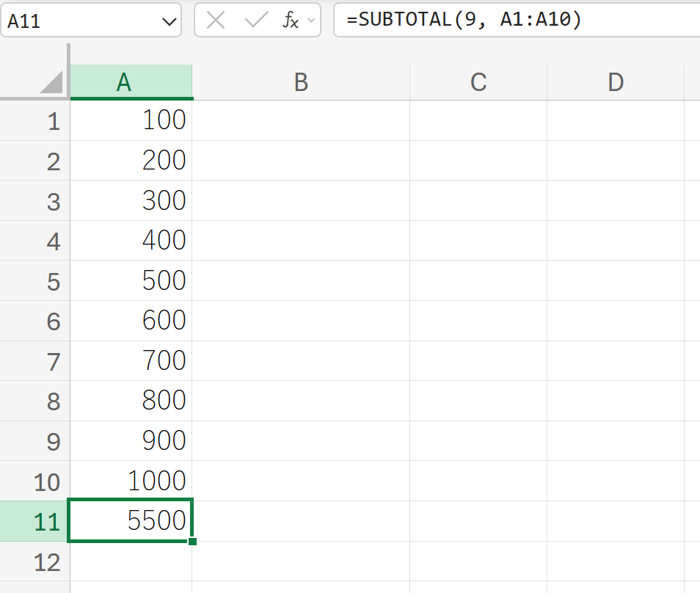The width and height of the screenshot is (700, 593).
Task: Click the Enter checkmark icon in formula bar
Action: (x=256, y=20)
